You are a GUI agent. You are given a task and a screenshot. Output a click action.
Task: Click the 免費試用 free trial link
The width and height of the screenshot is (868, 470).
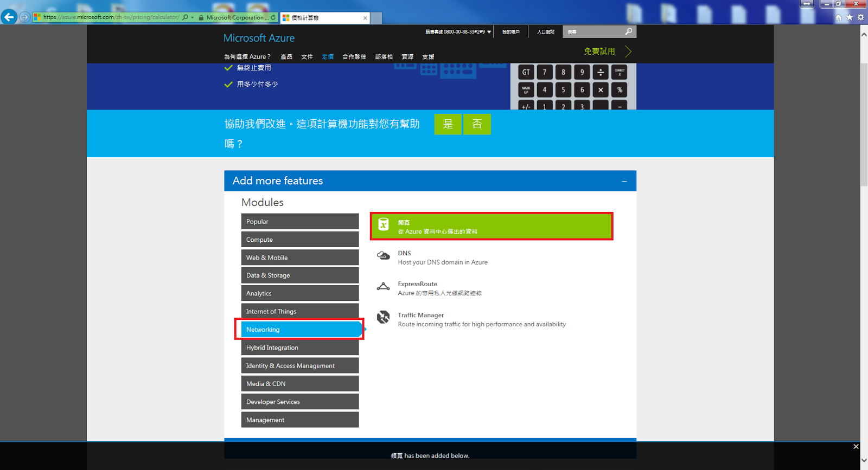(x=599, y=51)
